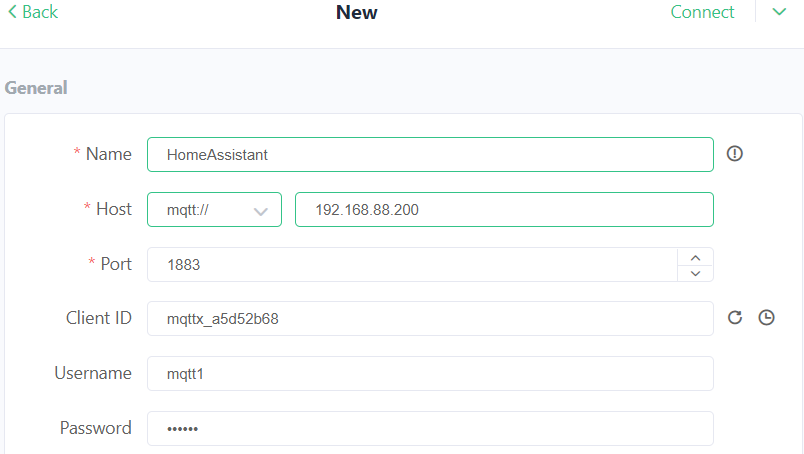Click the Port number field
Screen dimensions: 804x454
412,265
